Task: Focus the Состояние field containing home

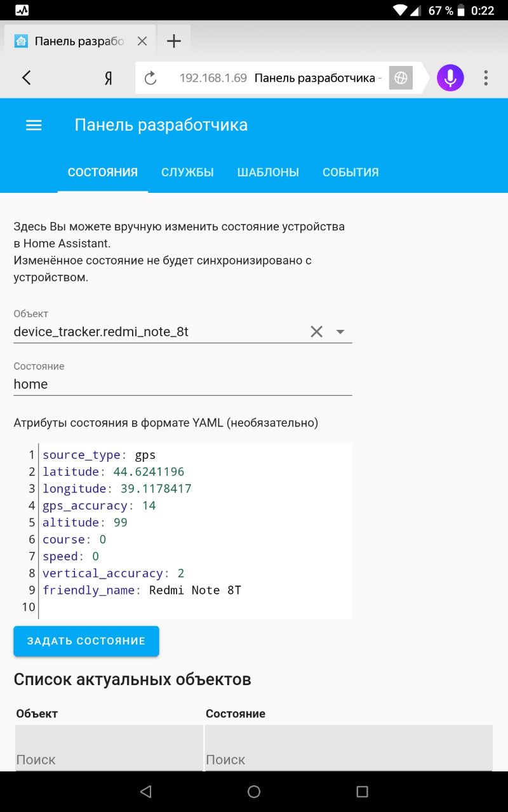Action: click(183, 384)
